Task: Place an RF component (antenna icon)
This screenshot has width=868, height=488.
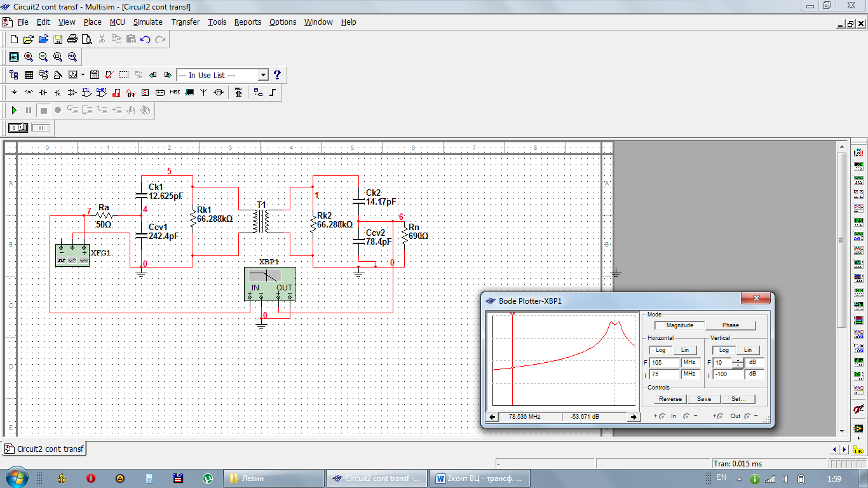Action: pyautogui.click(x=204, y=93)
